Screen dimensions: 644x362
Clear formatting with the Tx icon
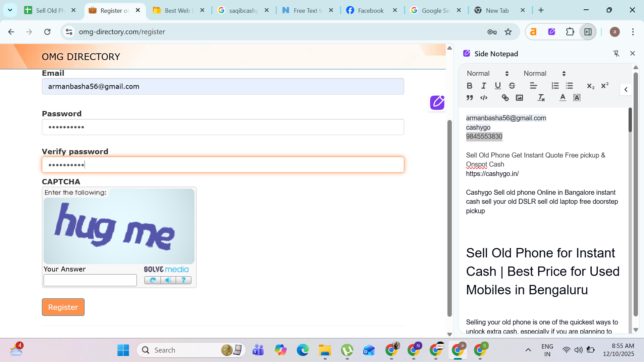[x=541, y=98]
